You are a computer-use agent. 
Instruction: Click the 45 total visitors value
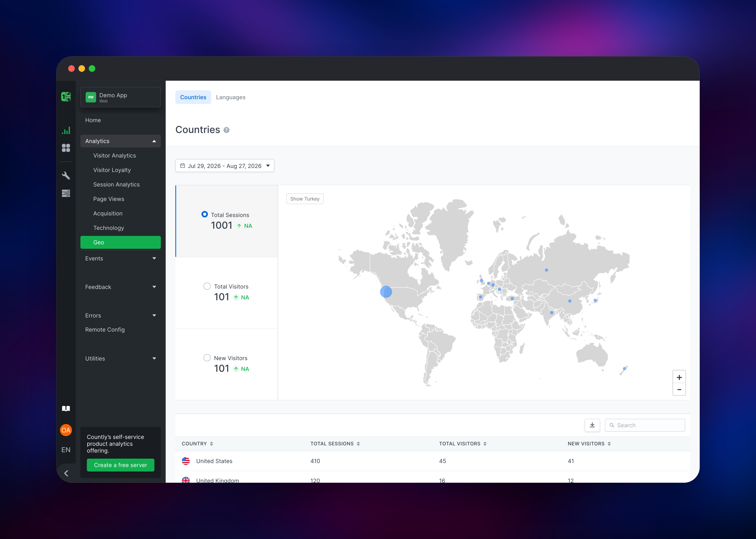[x=443, y=461]
